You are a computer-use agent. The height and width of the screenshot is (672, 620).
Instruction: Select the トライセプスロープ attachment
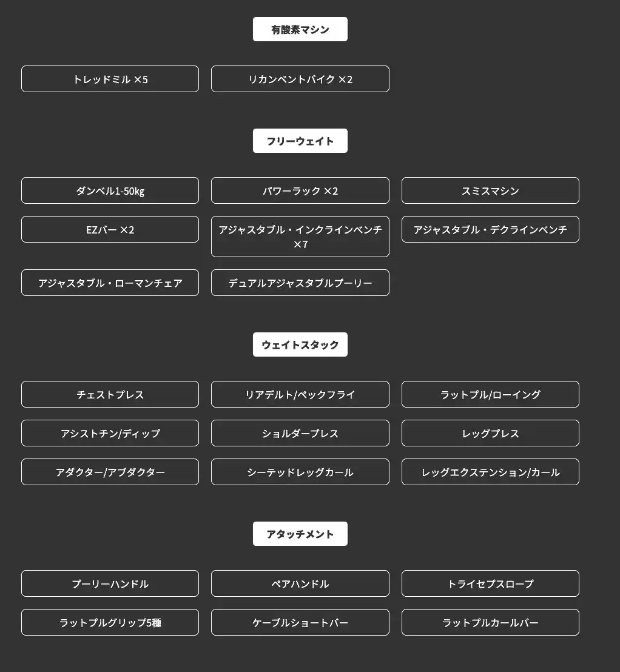(490, 583)
